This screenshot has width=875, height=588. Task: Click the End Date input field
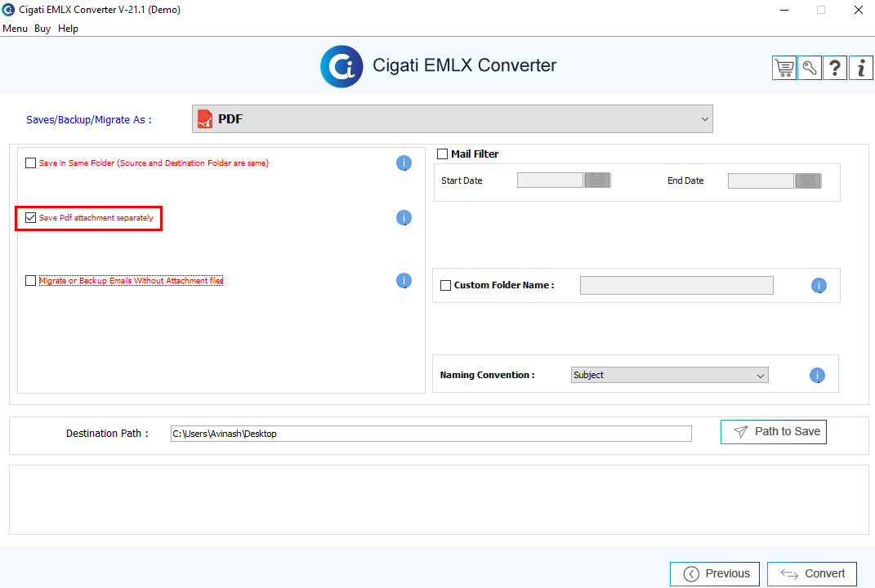click(x=761, y=180)
